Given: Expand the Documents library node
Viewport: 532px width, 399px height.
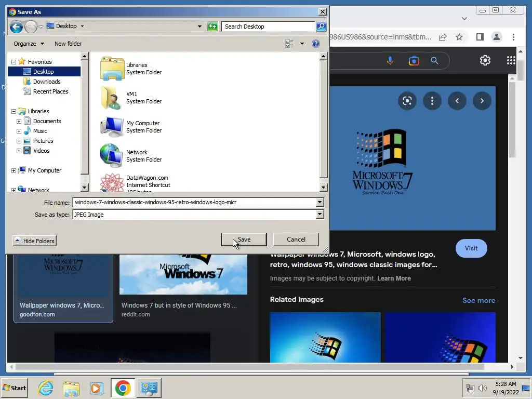Looking at the screenshot, I should [19, 121].
